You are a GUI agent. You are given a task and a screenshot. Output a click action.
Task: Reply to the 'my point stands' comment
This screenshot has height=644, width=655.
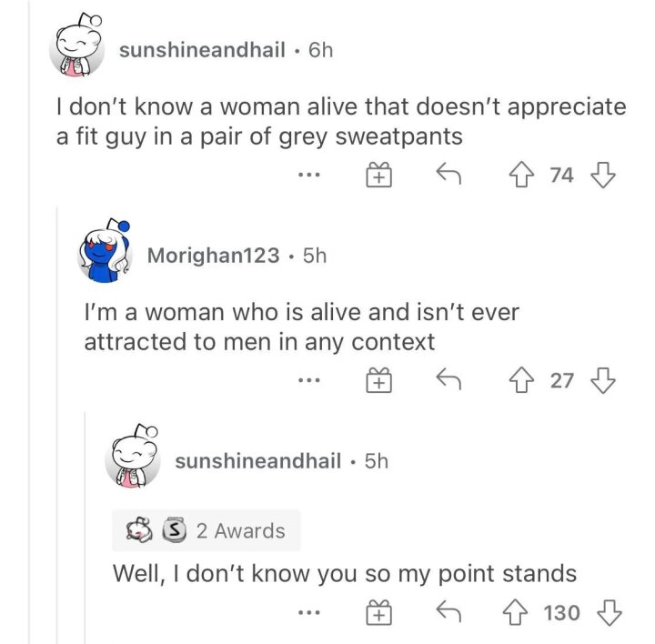click(x=448, y=611)
